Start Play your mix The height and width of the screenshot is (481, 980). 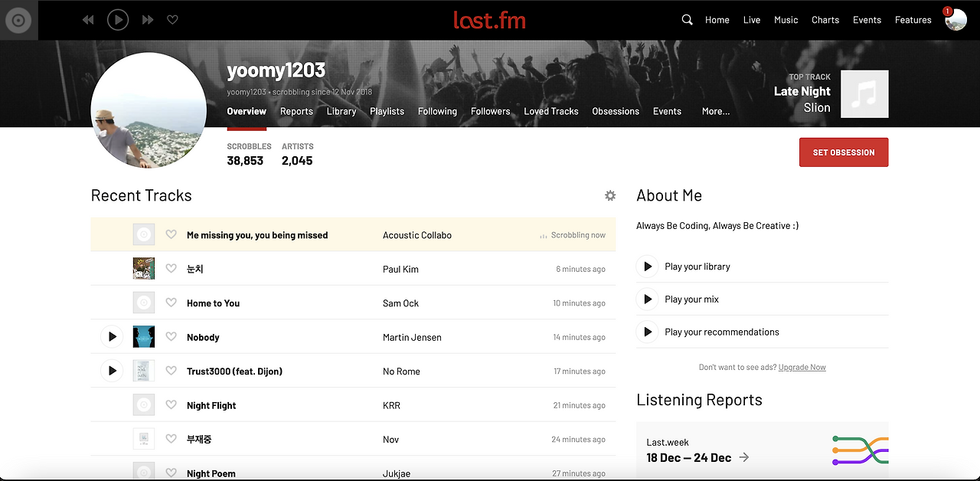click(x=648, y=299)
